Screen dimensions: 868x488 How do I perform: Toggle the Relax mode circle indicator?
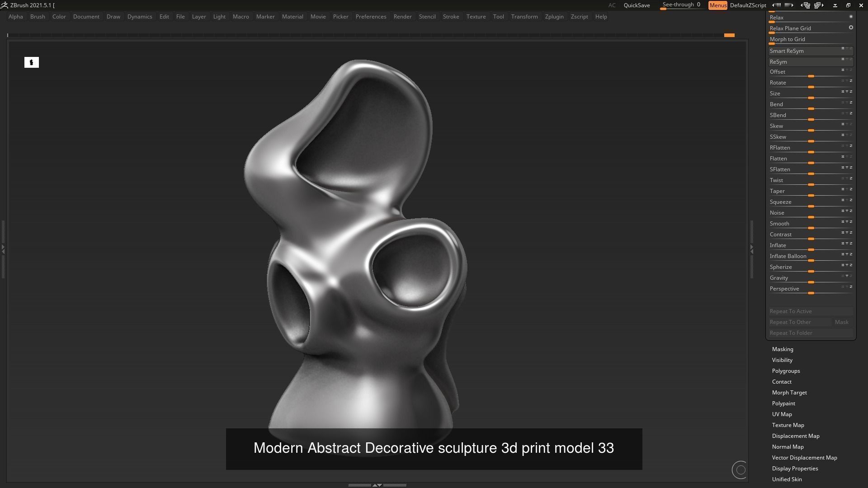tap(851, 17)
